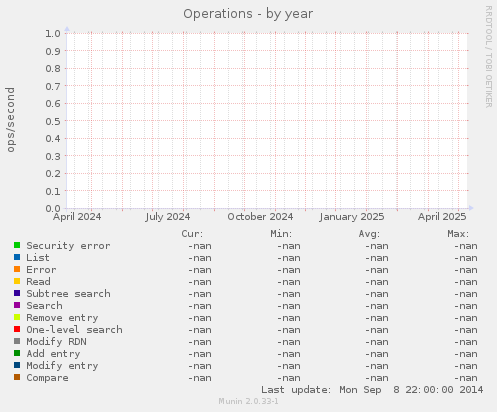Click the 'Search' legend label
497x412 pixels.
pyautogui.click(x=44, y=306)
